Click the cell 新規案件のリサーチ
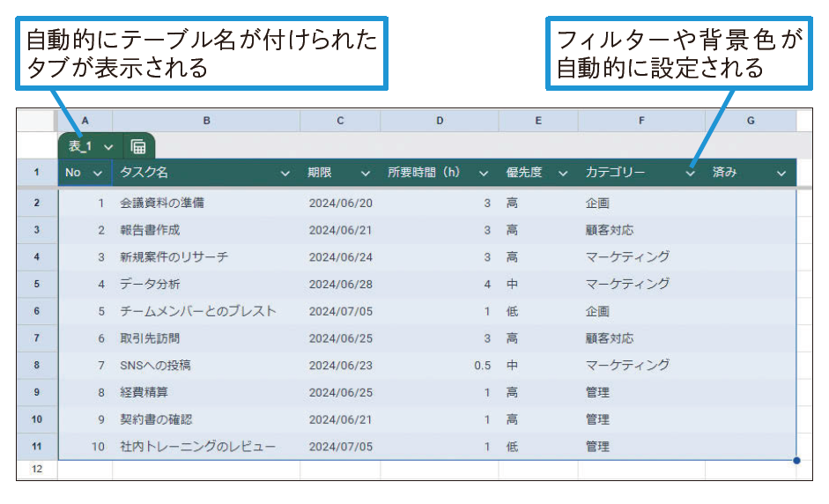The image size is (829, 504). tap(206, 257)
